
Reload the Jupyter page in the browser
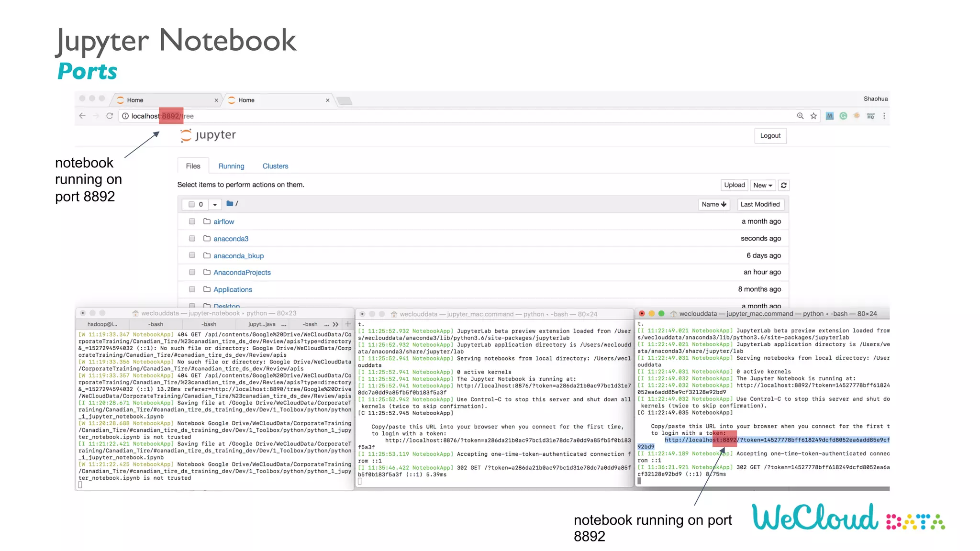pos(110,116)
